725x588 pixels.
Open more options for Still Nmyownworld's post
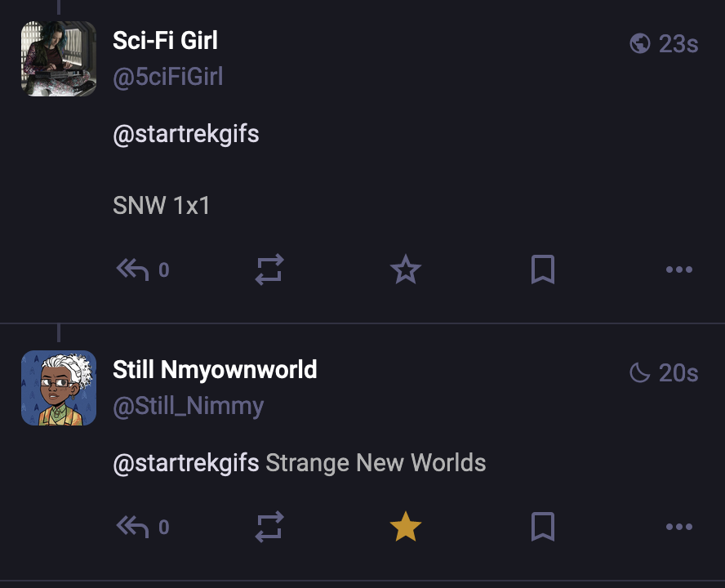[678, 527]
